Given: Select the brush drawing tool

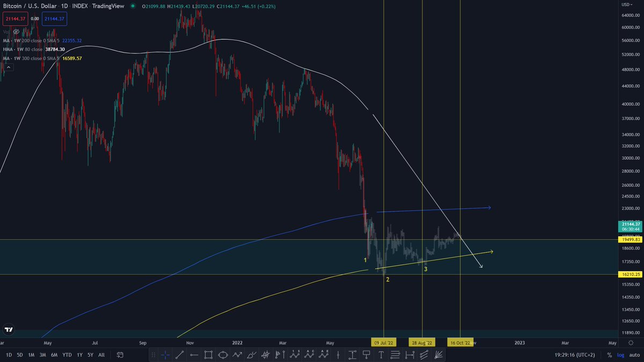Looking at the screenshot, I should (x=252, y=354).
